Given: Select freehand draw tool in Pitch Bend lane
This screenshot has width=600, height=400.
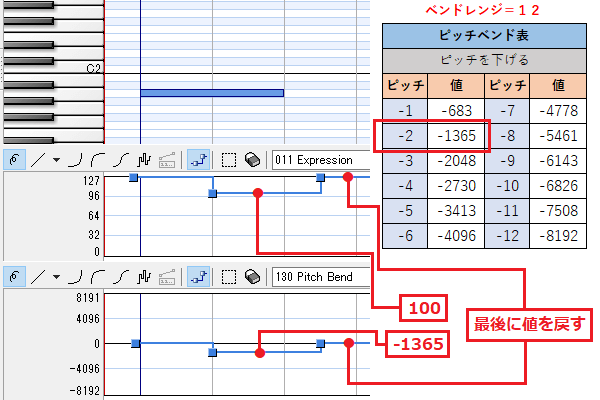Looking at the screenshot, I should point(15,276).
